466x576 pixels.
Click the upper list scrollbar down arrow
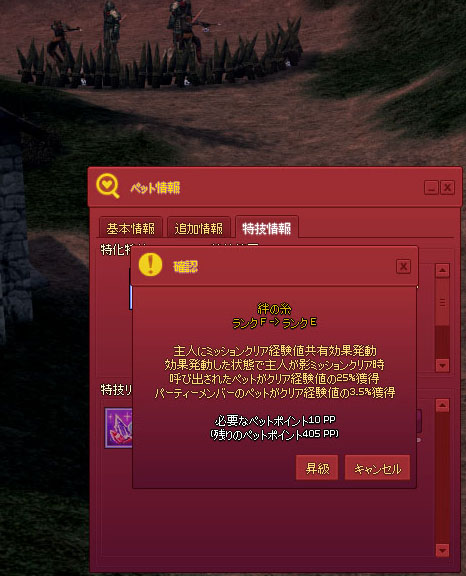442,365
